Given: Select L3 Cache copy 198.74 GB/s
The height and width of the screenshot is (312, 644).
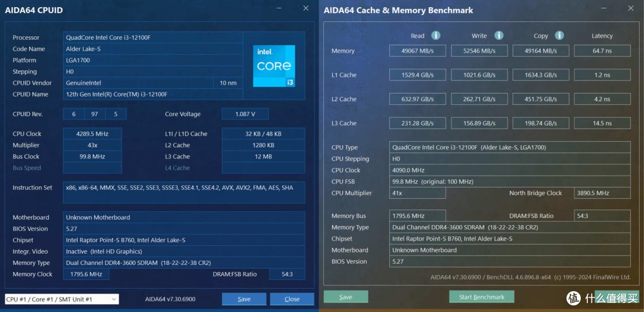Looking at the screenshot, I should (x=541, y=123).
